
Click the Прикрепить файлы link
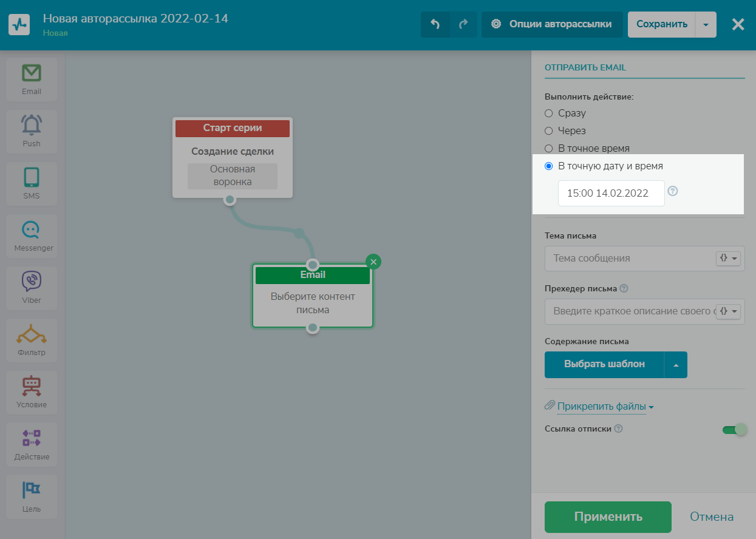click(x=601, y=407)
